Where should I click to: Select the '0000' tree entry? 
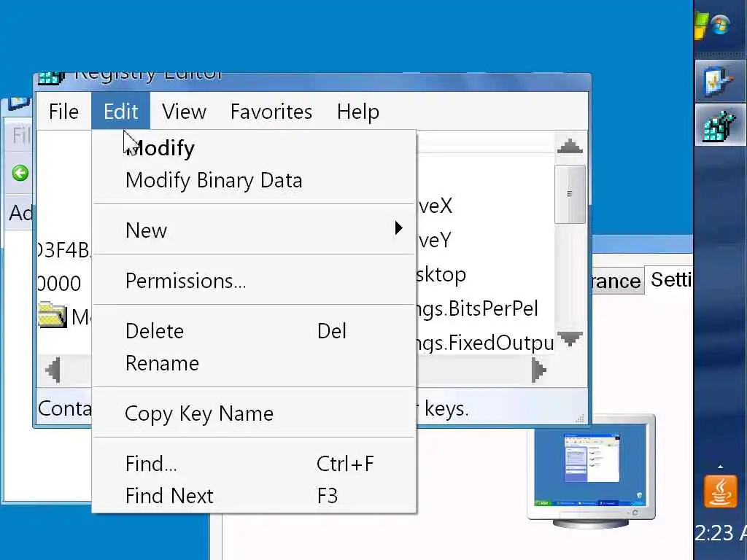point(59,284)
